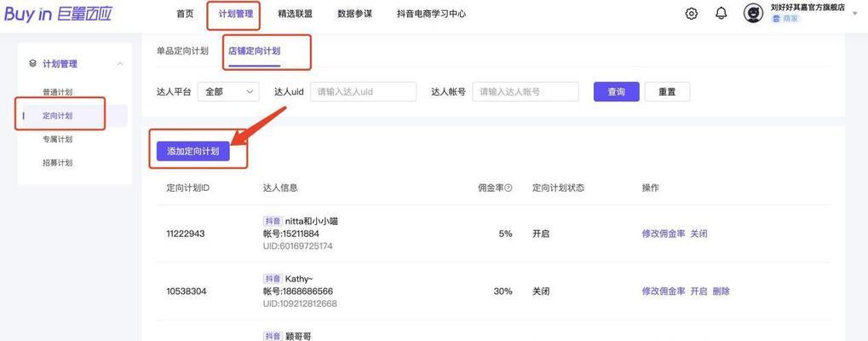The width and height of the screenshot is (868, 341).
Task: Click 删除 for plan 10538304
Action: click(721, 292)
